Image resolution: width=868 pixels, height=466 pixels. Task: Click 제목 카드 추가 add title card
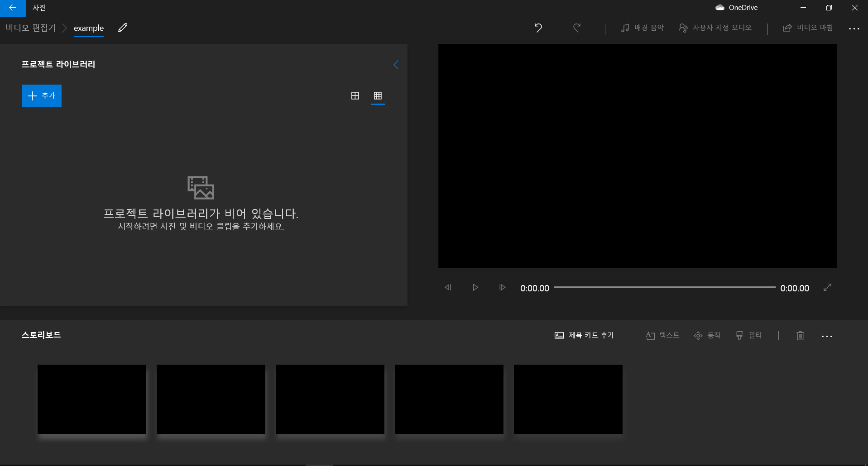pos(585,336)
